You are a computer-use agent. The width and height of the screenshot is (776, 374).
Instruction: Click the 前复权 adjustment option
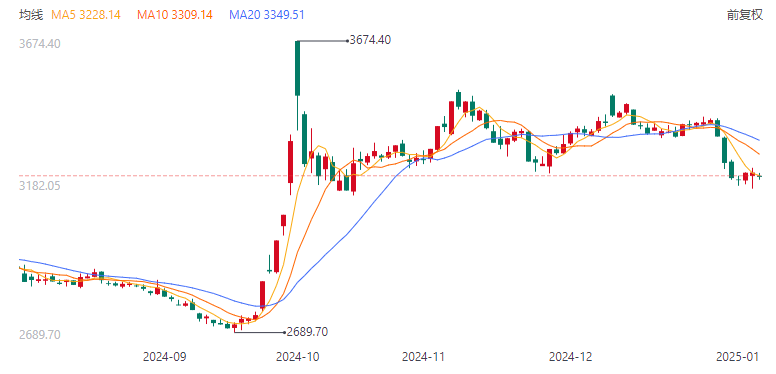click(x=745, y=15)
